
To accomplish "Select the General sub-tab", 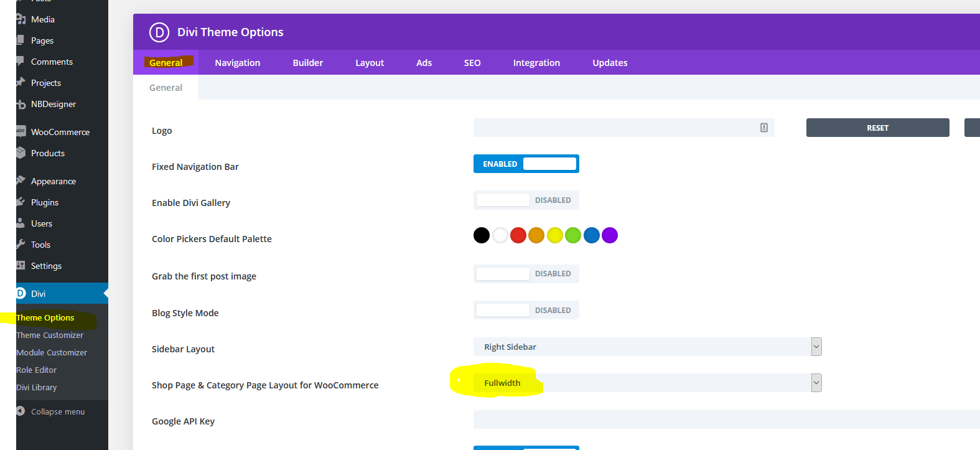I will (166, 87).
